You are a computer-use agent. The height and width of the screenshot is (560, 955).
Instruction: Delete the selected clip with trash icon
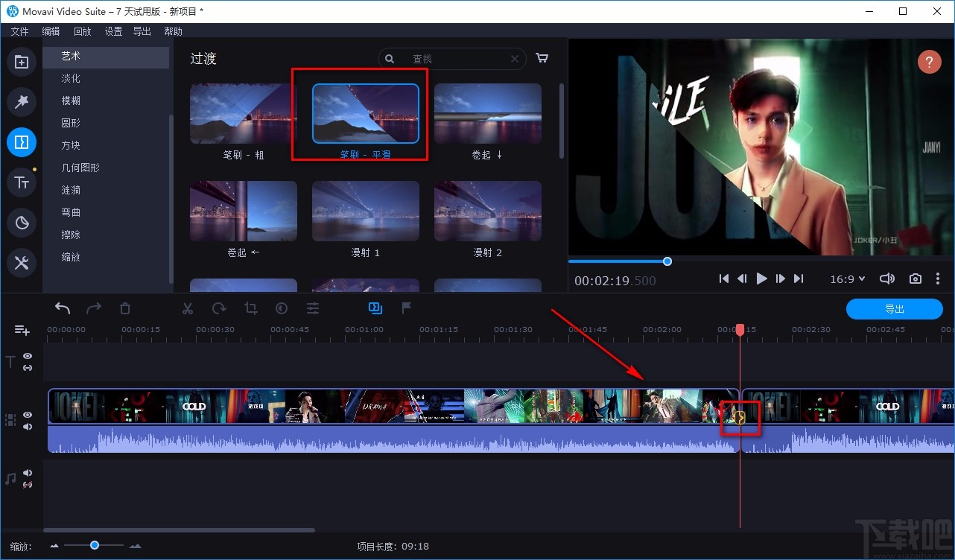[125, 308]
